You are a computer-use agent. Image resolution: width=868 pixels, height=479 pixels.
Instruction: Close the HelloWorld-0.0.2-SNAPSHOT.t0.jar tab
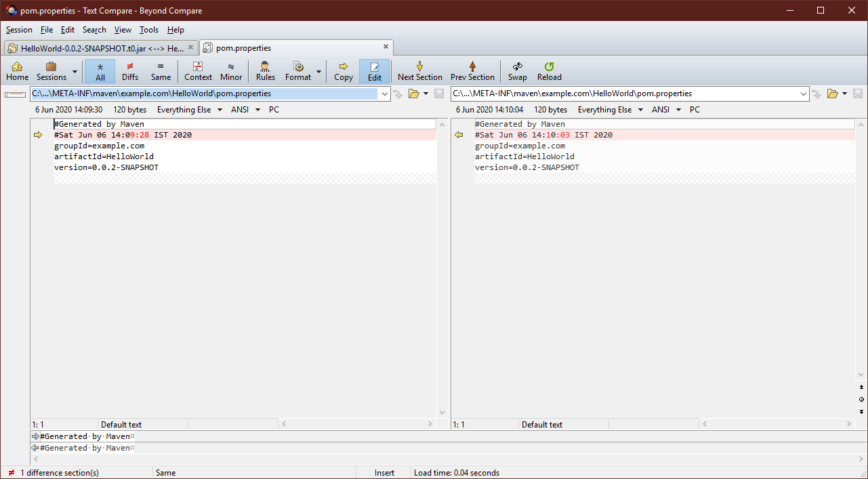point(190,47)
